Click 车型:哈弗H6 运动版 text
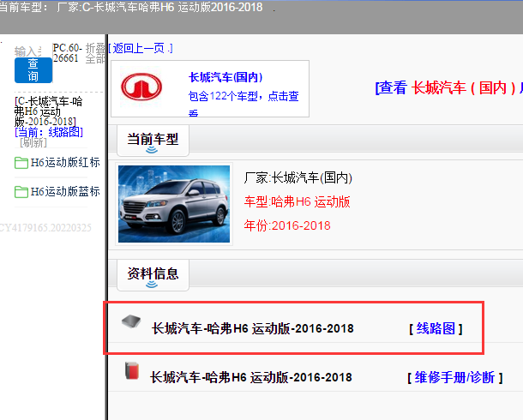 298,201
